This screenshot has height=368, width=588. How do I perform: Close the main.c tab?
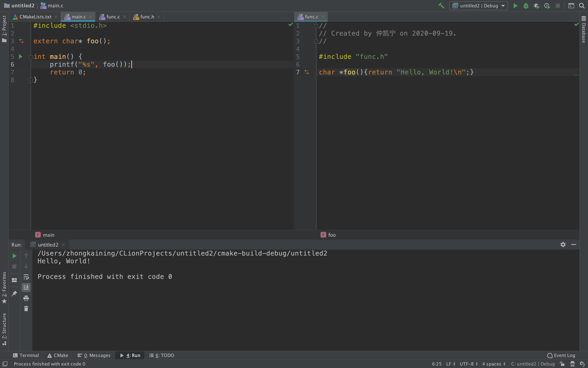(91, 17)
